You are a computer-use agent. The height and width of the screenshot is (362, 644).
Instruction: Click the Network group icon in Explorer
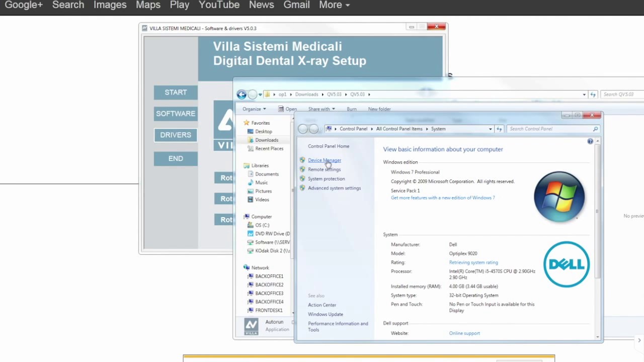[247, 268]
